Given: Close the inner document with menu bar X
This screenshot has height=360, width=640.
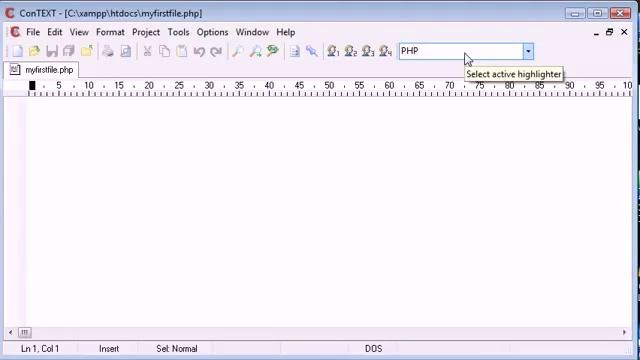Looking at the screenshot, I should 624,32.
